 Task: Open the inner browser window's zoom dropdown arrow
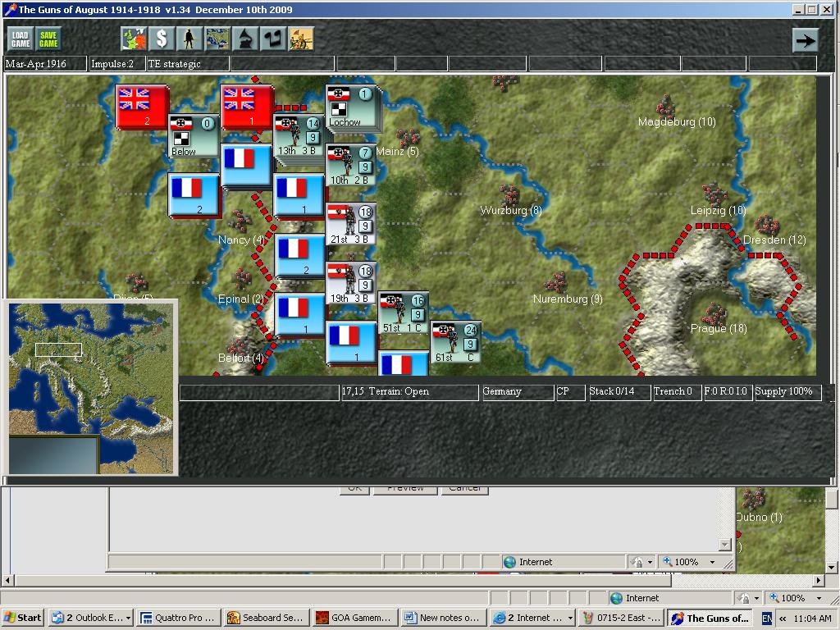point(713,562)
